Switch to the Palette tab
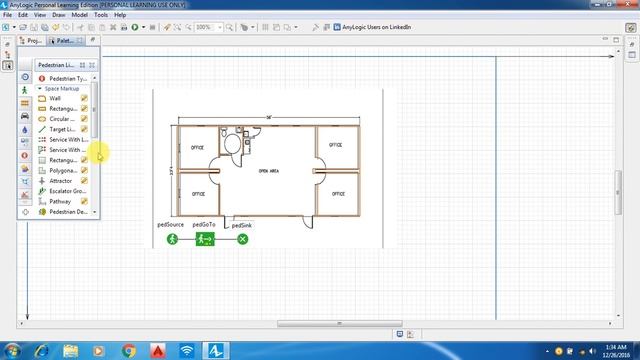The height and width of the screenshot is (360, 640). pyautogui.click(x=65, y=40)
